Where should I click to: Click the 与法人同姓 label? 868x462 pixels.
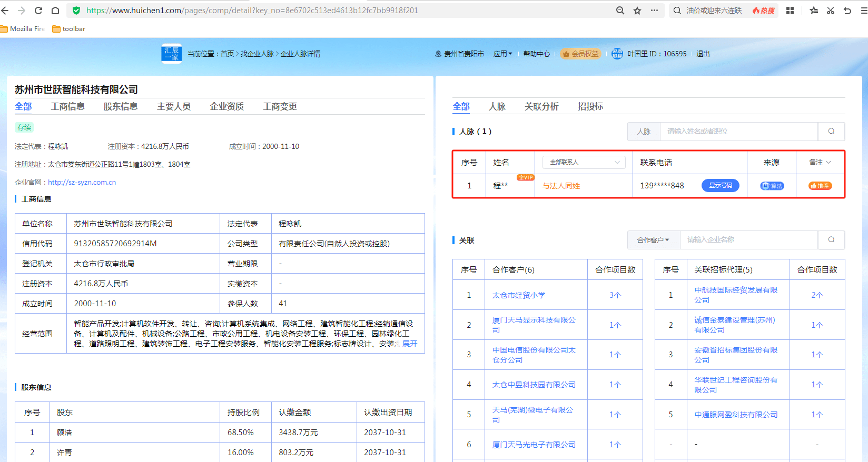coord(561,186)
